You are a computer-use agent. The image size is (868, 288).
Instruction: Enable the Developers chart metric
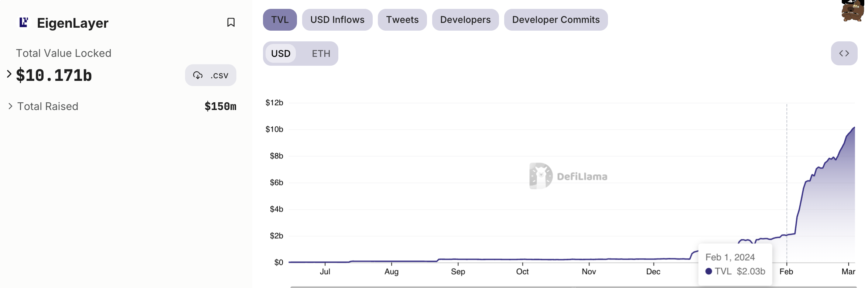[x=465, y=20]
